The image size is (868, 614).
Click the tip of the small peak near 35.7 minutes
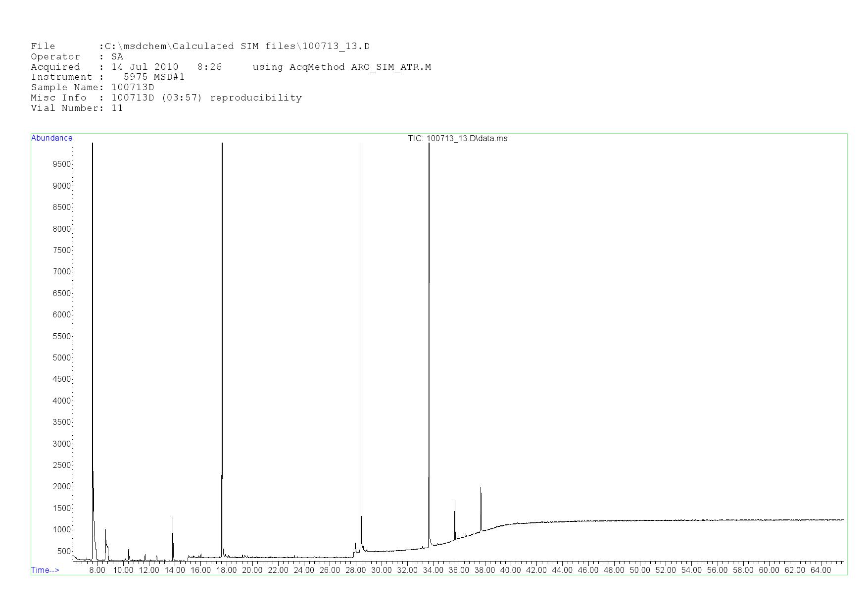pos(455,502)
